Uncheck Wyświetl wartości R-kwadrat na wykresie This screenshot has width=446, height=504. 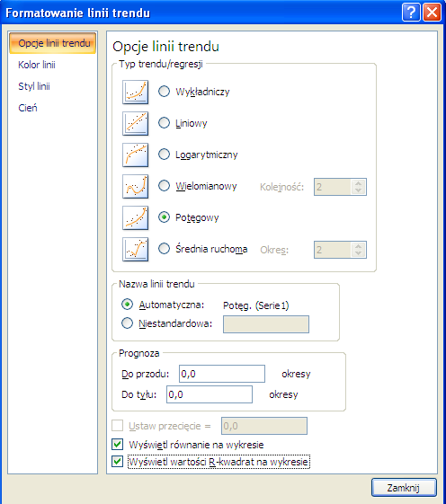tap(118, 462)
